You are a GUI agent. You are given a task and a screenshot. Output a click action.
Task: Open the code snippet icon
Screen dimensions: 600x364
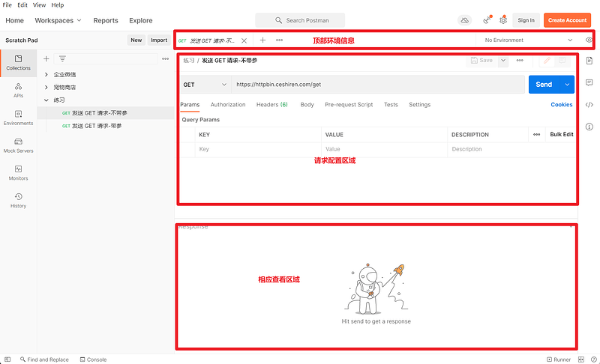tap(589, 105)
